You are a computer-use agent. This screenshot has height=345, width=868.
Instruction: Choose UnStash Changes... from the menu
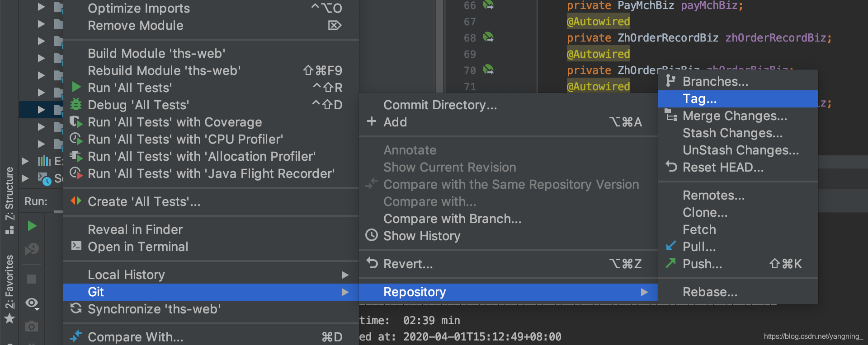pos(738,150)
